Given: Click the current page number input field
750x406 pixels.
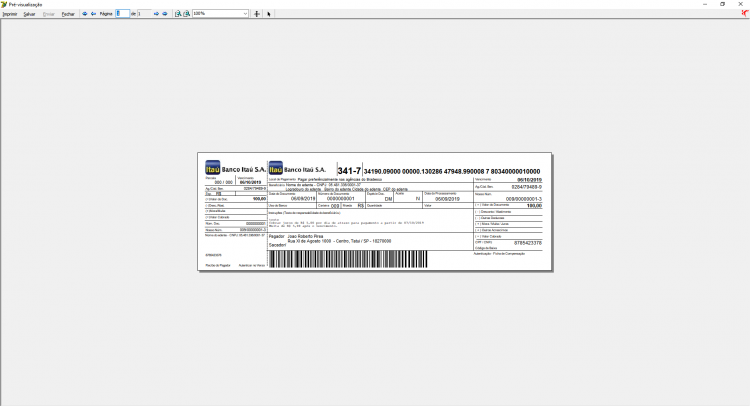Looking at the screenshot, I should tap(122, 13).
